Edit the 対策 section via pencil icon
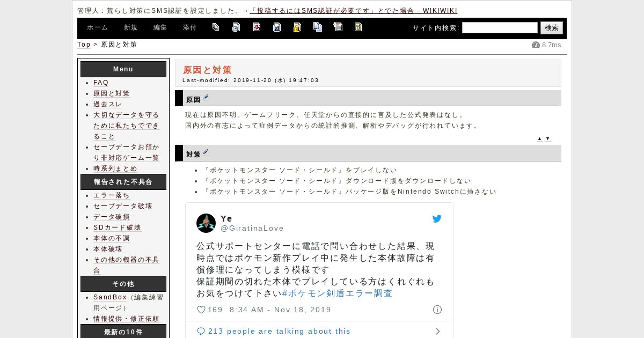This screenshot has width=644, height=338. 206,152
